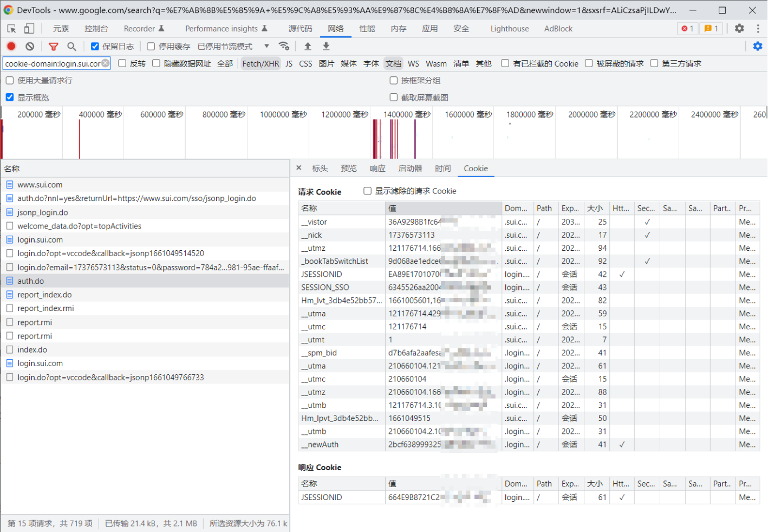This screenshot has width=768, height=532.
Task: Click the import HAR upload arrow
Action: click(308, 47)
